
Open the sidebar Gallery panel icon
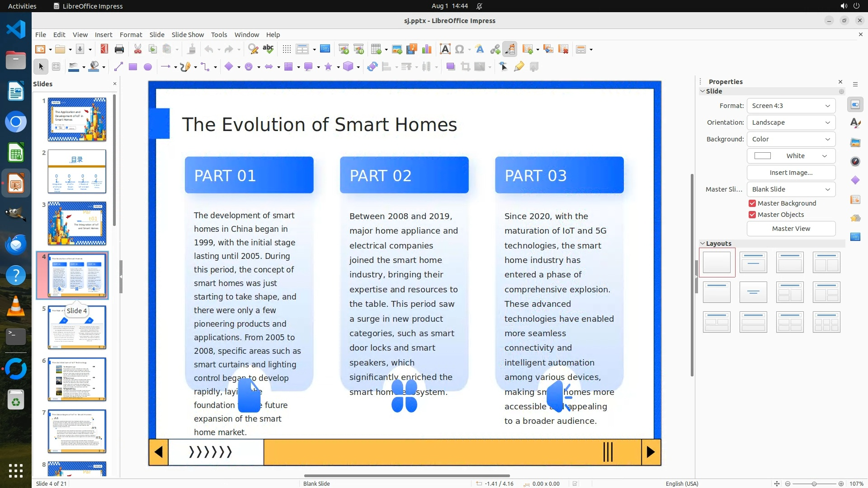click(855, 142)
